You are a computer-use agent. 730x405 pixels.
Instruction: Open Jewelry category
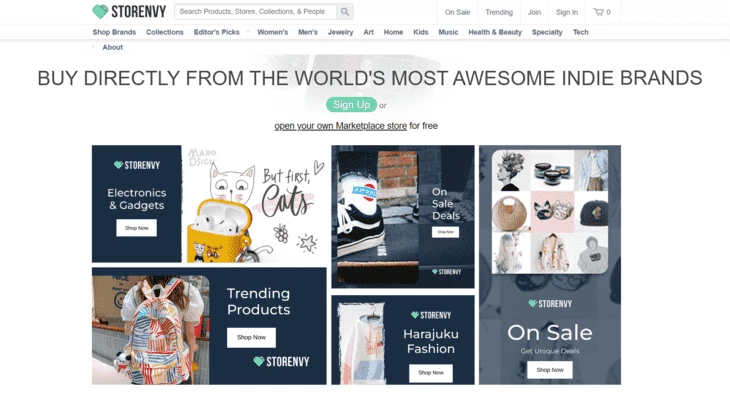pyautogui.click(x=340, y=32)
